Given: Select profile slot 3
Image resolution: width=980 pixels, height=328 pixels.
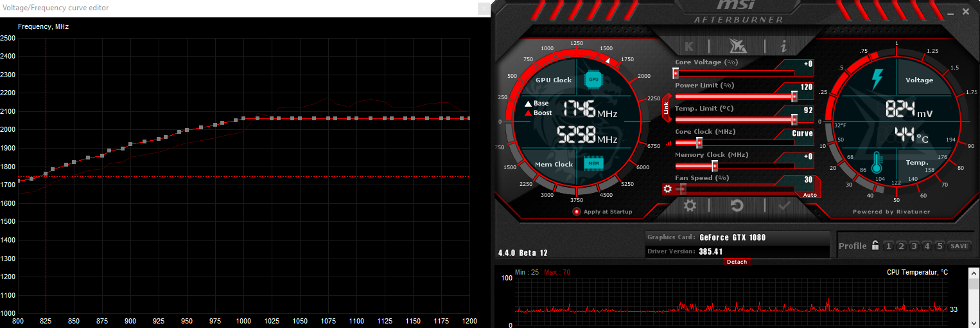Looking at the screenshot, I should pos(914,246).
